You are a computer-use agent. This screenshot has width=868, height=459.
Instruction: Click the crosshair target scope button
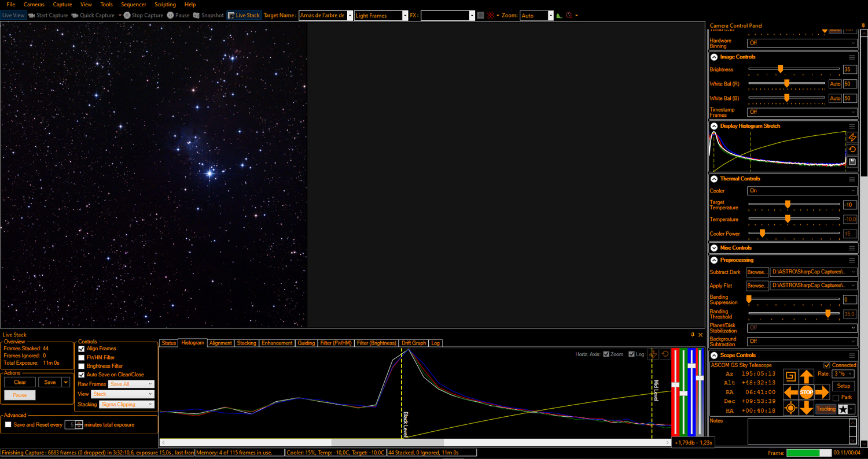coord(790,408)
